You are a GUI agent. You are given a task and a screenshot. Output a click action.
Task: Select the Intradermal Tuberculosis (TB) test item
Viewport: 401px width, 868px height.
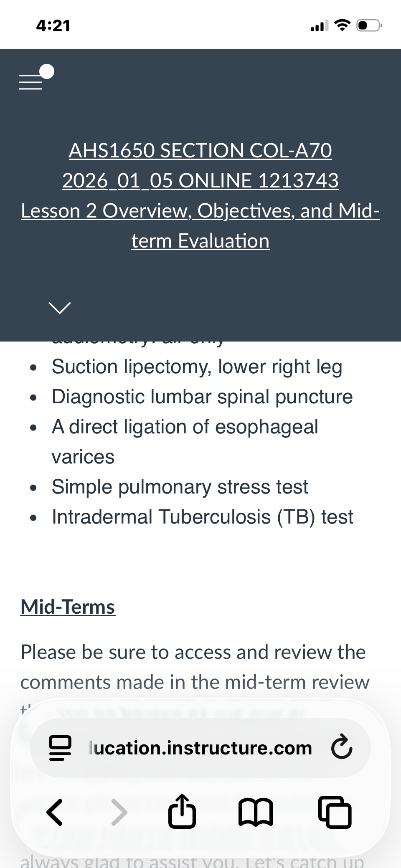[x=202, y=517]
